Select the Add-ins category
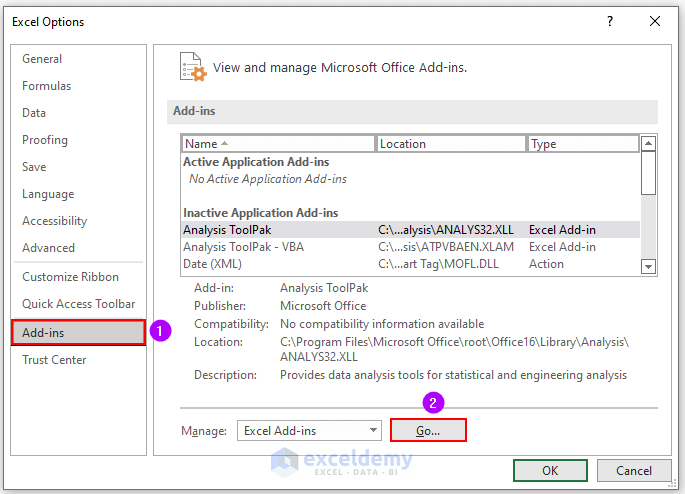Screen dimensions: 685x494 click(x=78, y=333)
